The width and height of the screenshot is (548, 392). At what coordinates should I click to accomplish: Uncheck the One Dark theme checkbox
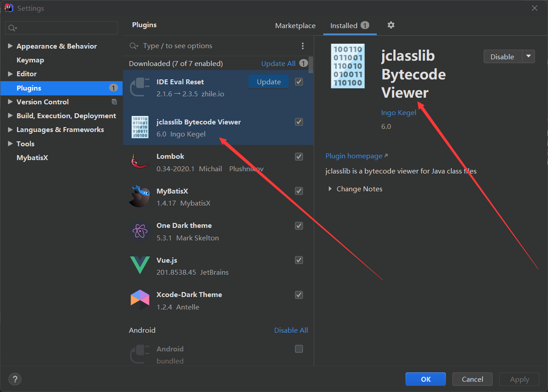(x=299, y=226)
